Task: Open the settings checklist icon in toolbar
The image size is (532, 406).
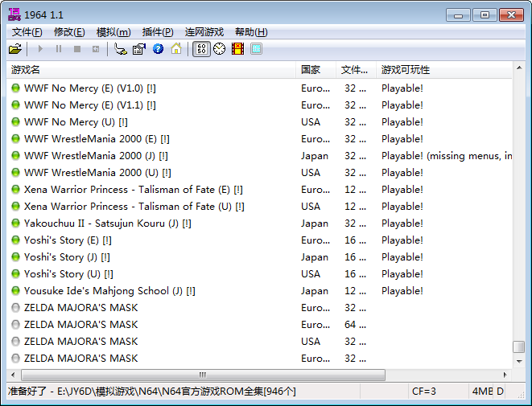Action: point(139,49)
